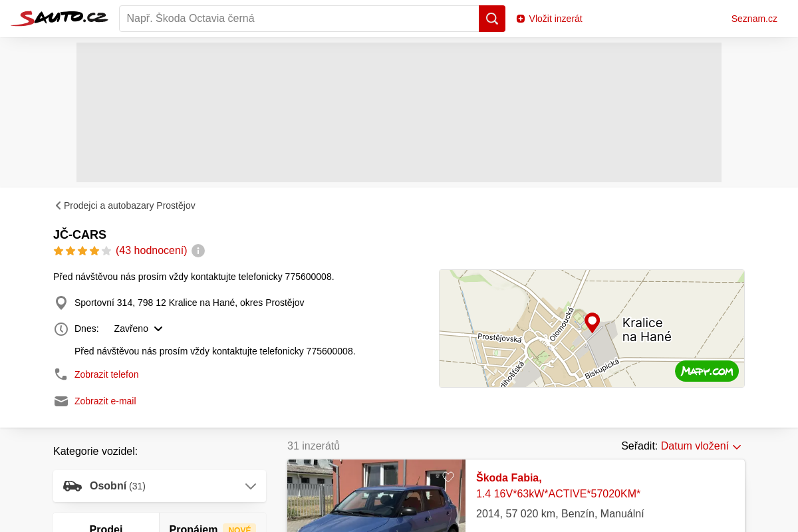The image size is (798, 532).
Task: Click the heart favorite icon on the Fabia photo
Action: (x=448, y=477)
